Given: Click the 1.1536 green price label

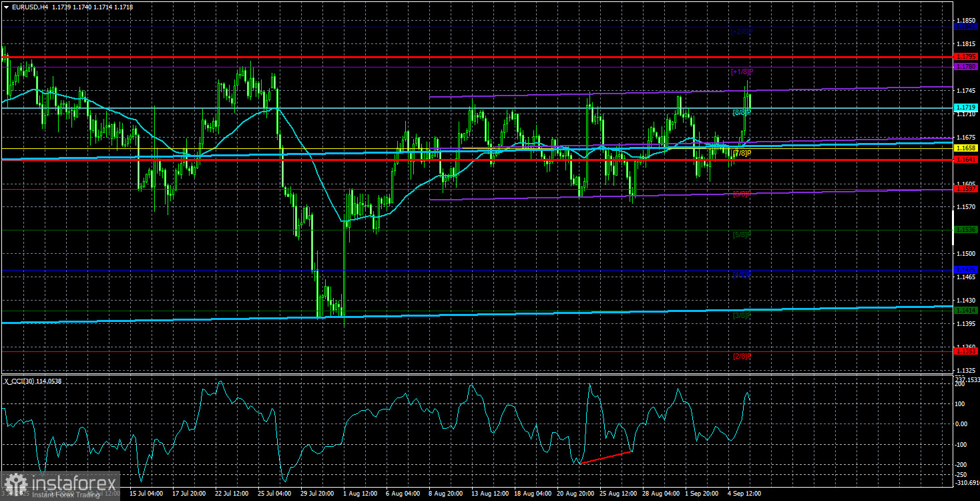Looking at the screenshot, I should pyautogui.click(x=966, y=230).
